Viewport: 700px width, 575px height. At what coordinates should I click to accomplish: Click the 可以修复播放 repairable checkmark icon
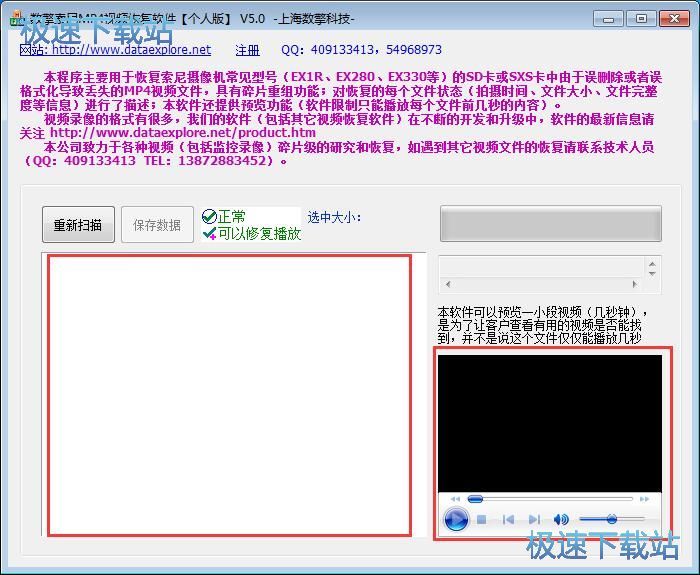[x=209, y=233]
